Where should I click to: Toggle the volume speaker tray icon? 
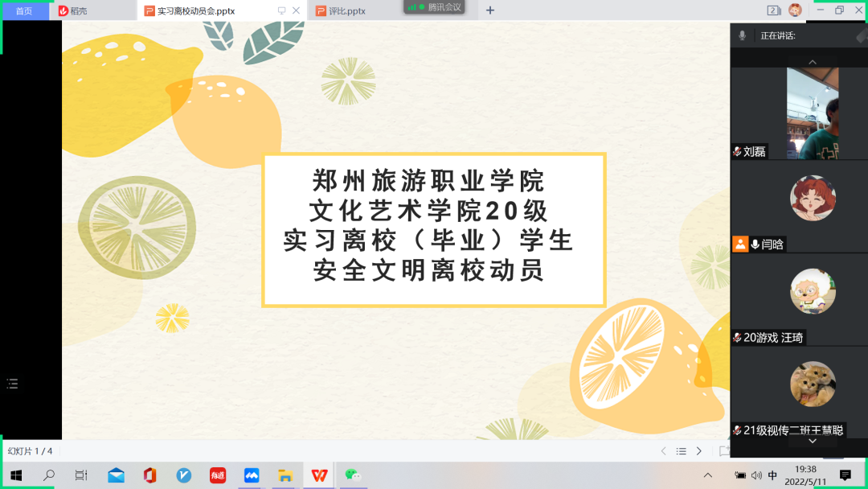tap(756, 475)
